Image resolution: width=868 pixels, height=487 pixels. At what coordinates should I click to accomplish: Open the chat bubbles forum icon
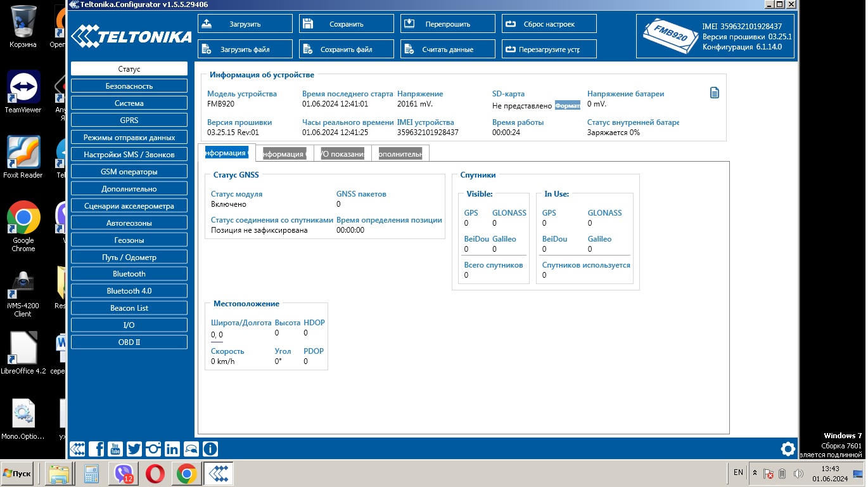(x=191, y=449)
